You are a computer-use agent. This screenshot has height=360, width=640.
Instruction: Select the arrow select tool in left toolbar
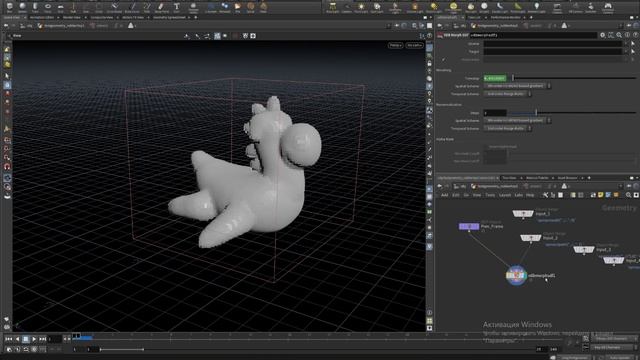7,76
